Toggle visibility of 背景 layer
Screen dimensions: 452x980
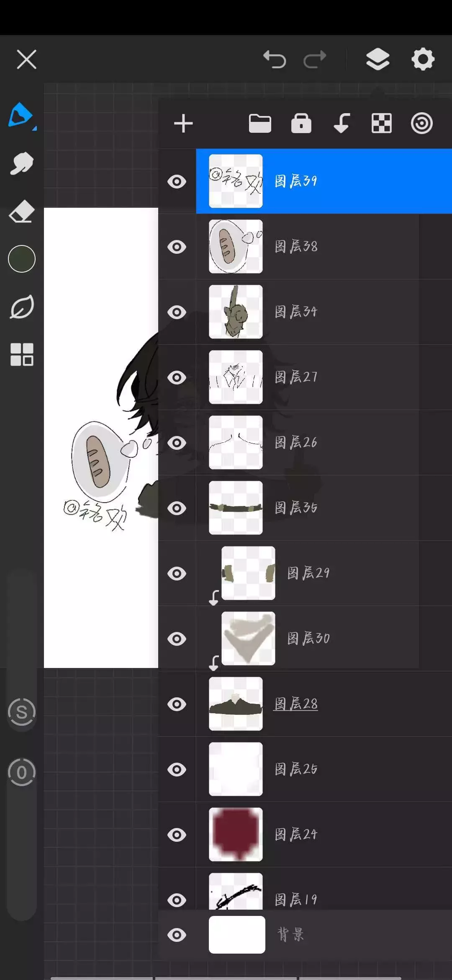(177, 935)
